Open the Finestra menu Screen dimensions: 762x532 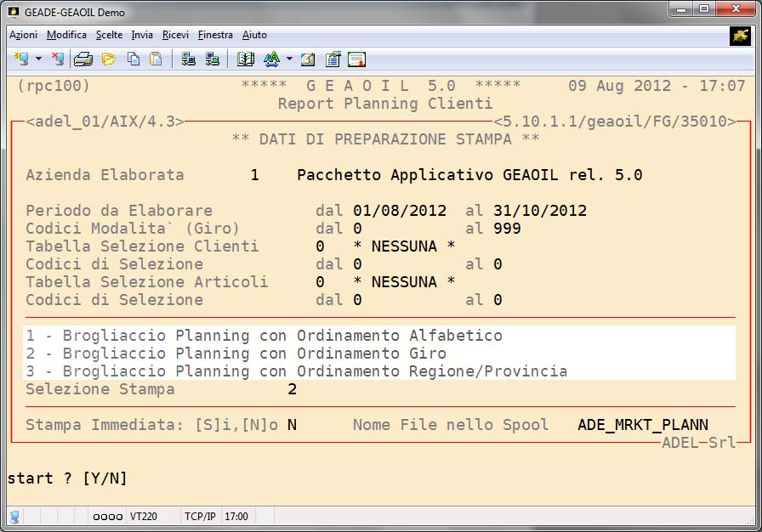click(215, 35)
